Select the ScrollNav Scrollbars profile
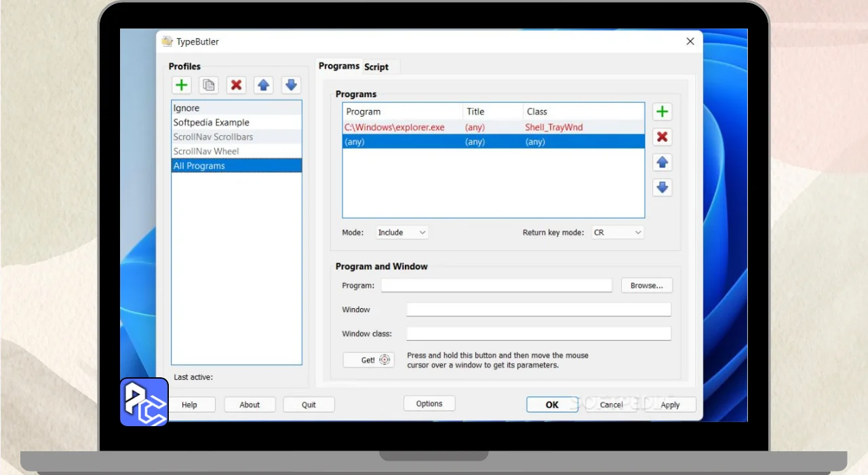This screenshot has width=868, height=475. [x=237, y=137]
